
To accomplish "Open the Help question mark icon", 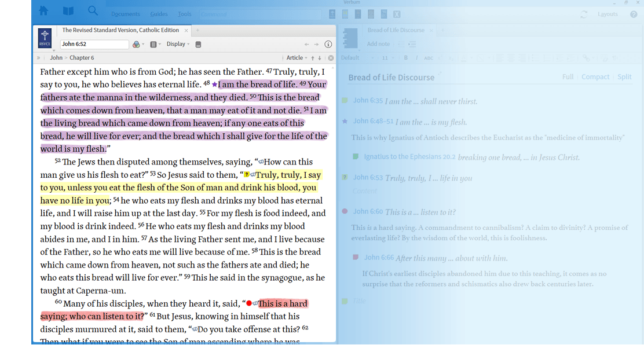I will click(x=634, y=14).
